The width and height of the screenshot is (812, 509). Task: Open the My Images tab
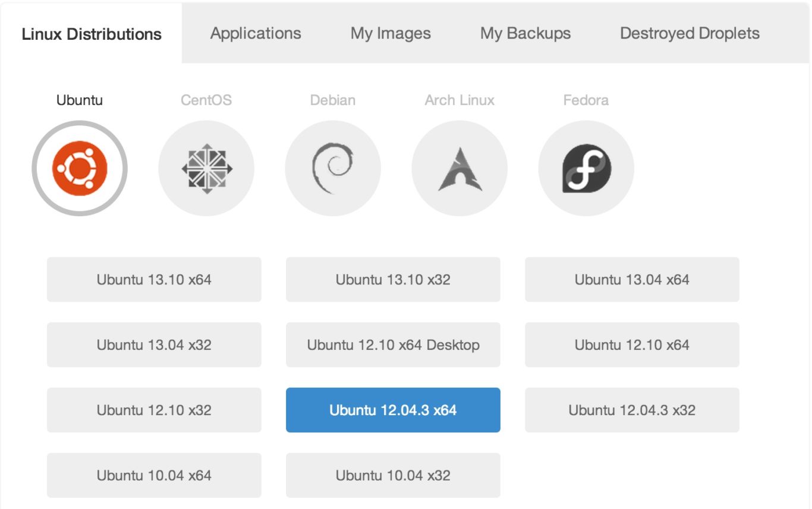[x=391, y=33]
